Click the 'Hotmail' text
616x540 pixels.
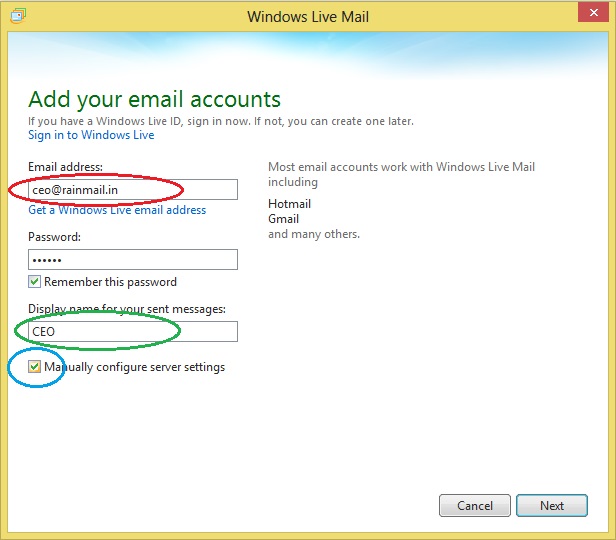[x=290, y=204]
